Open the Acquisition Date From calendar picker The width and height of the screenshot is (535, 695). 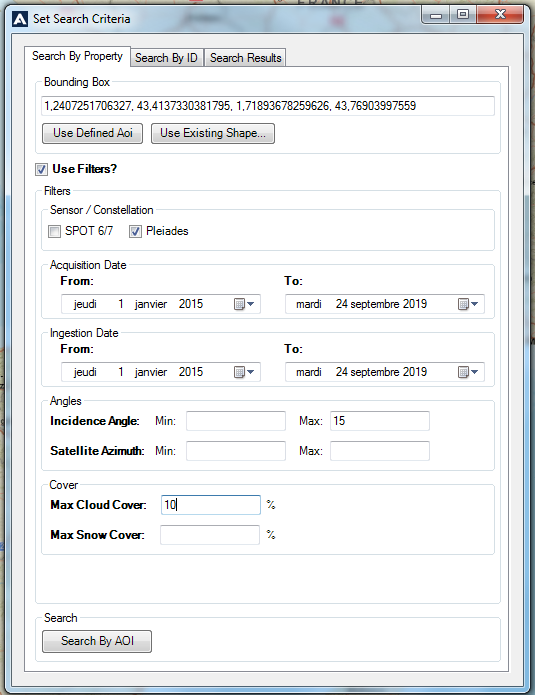244,304
